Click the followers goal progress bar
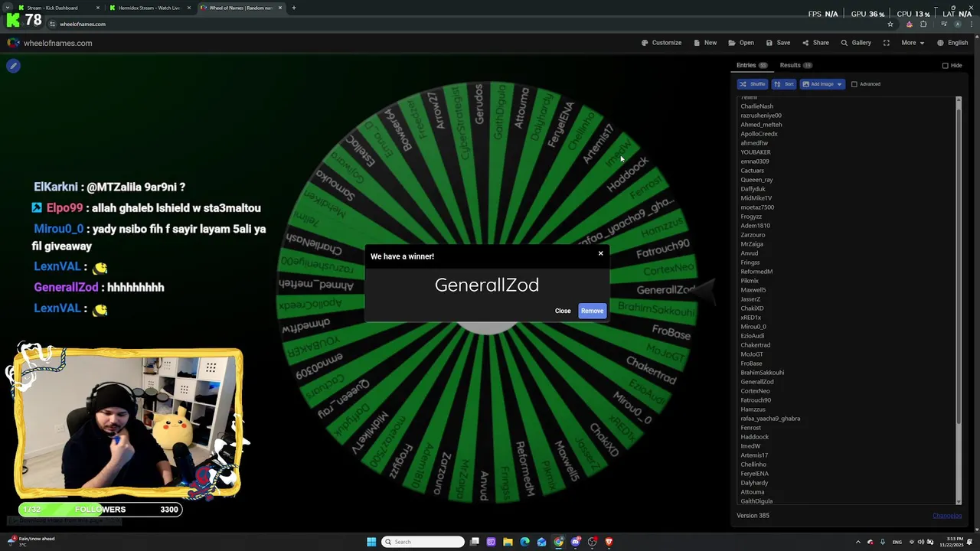Viewport: 980px width, 551px height. click(101, 510)
